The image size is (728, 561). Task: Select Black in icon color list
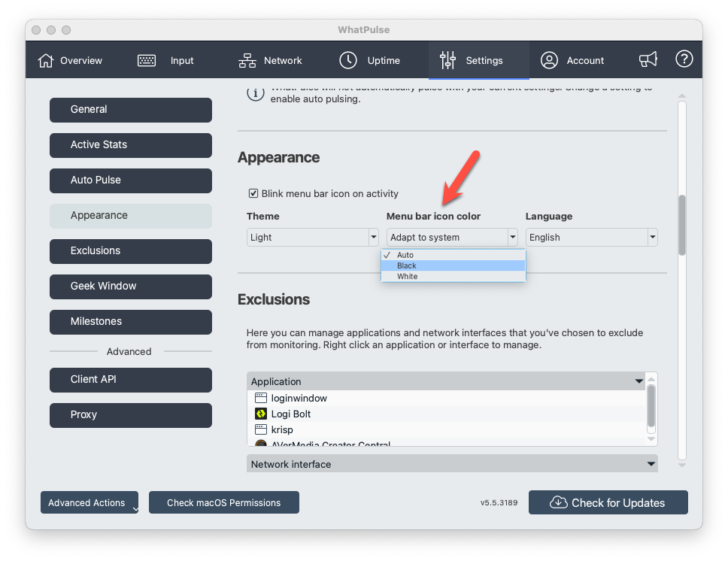(x=453, y=265)
